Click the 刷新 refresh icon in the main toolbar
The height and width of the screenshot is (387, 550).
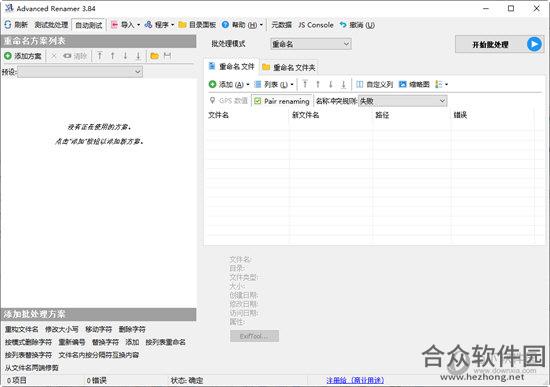[8, 25]
